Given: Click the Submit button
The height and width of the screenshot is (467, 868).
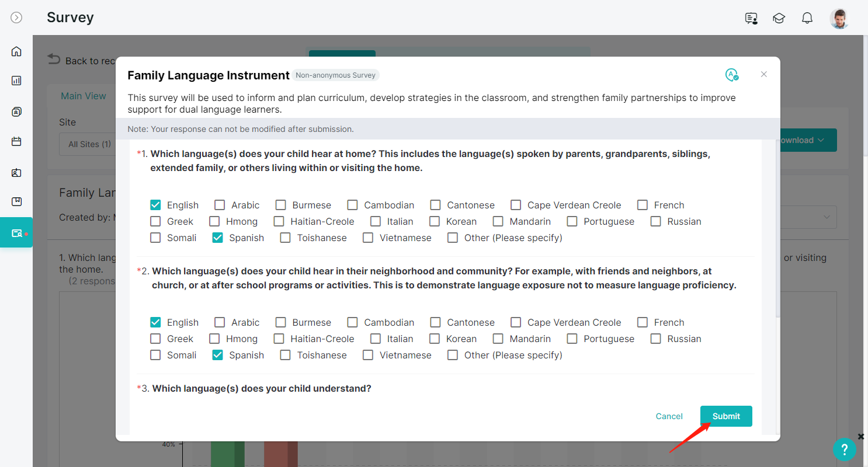Looking at the screenshot, I should point(726,416).
